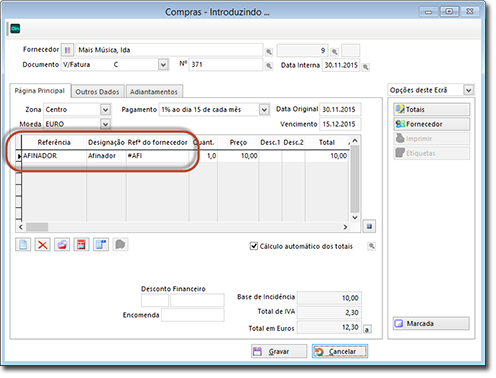This screenshot has width=496, height=378.
Task: Click Referência column header
Action: (54, 142)
